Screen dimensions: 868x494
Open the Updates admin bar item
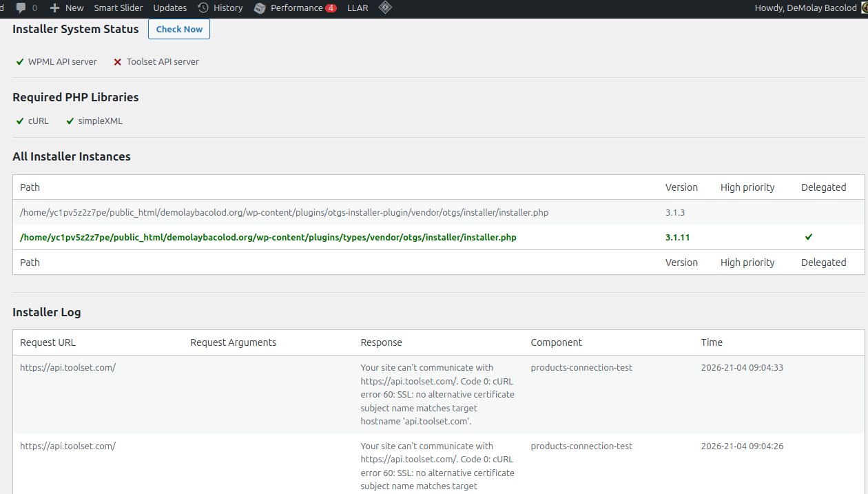pos(170,8)
